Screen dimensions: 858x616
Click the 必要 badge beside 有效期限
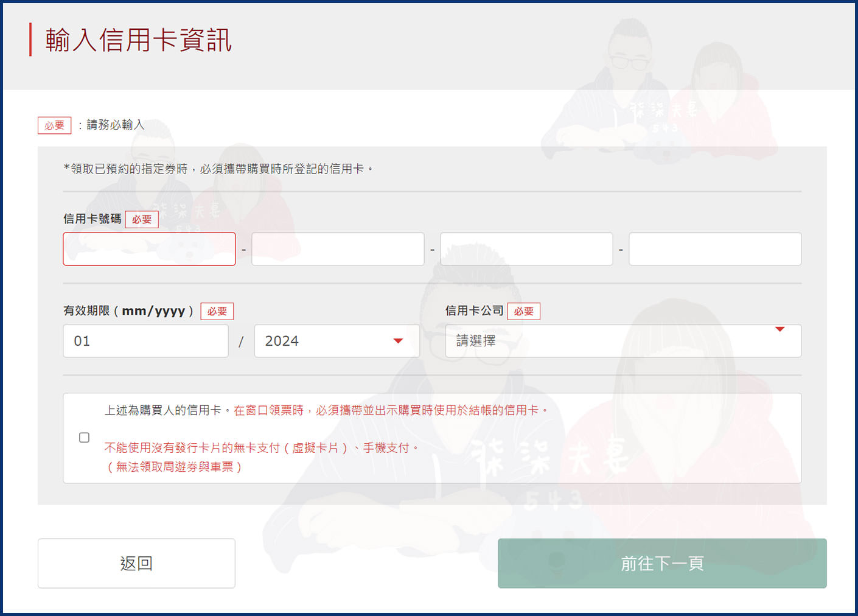coord(217,312)
